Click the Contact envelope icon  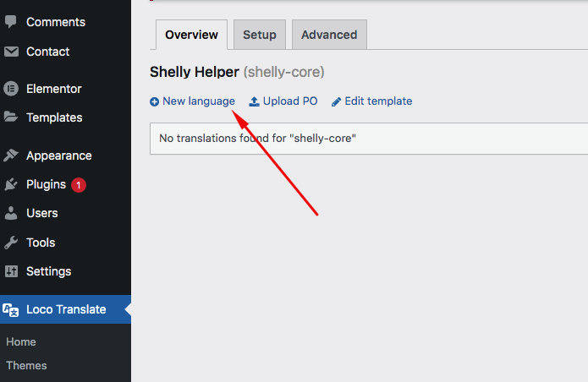click(11, 52)
